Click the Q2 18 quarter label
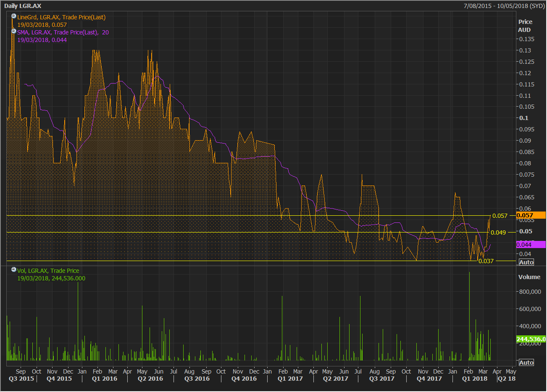 tap(507, 379)
